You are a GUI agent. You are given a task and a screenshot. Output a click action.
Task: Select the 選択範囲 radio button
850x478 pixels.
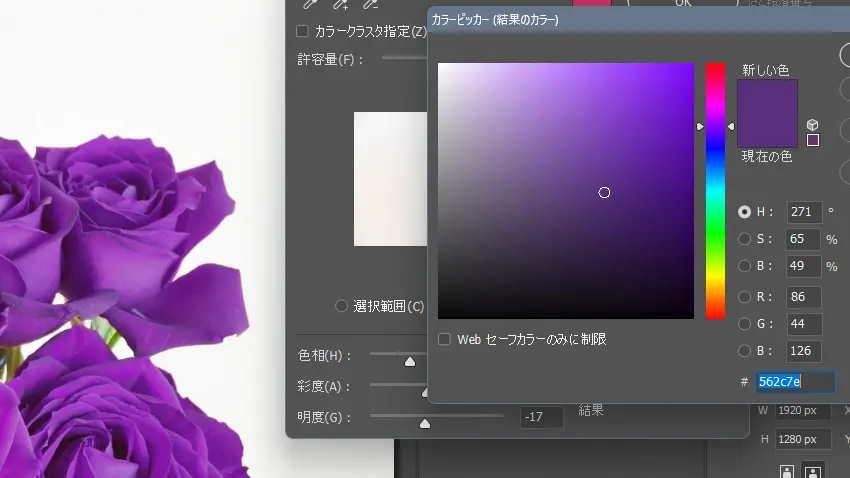pos(342,306)
